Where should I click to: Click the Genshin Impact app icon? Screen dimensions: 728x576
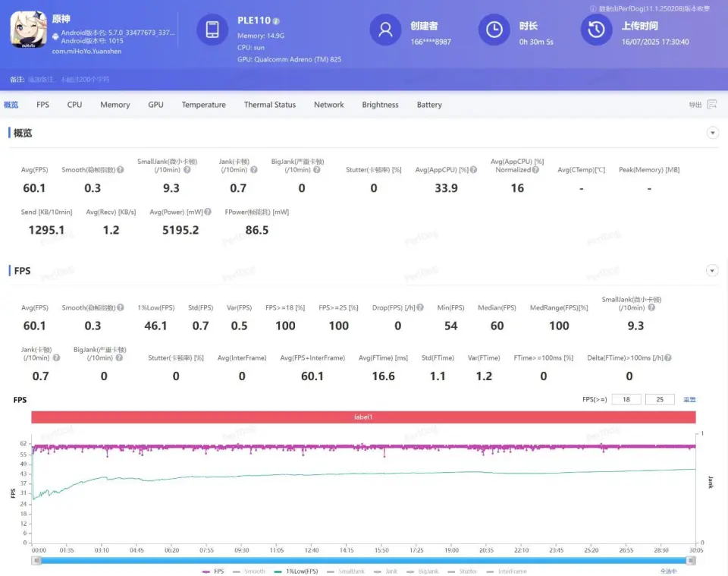28,30
